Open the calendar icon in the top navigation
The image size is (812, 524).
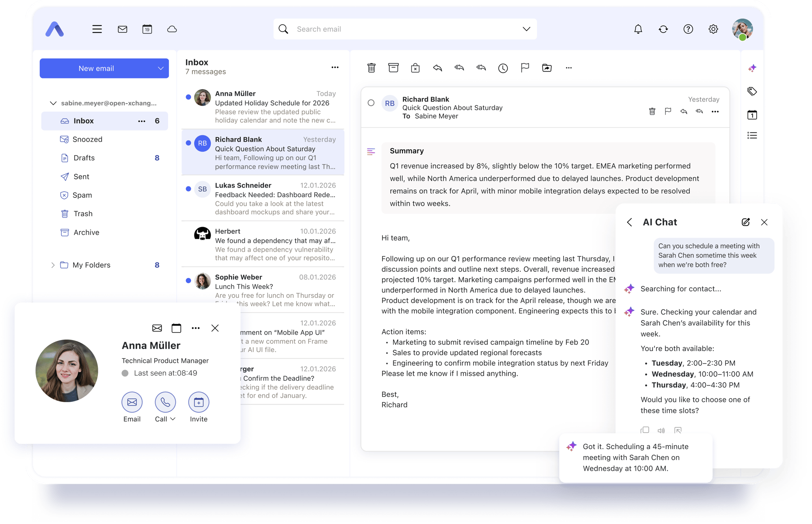tap(147, 29)
